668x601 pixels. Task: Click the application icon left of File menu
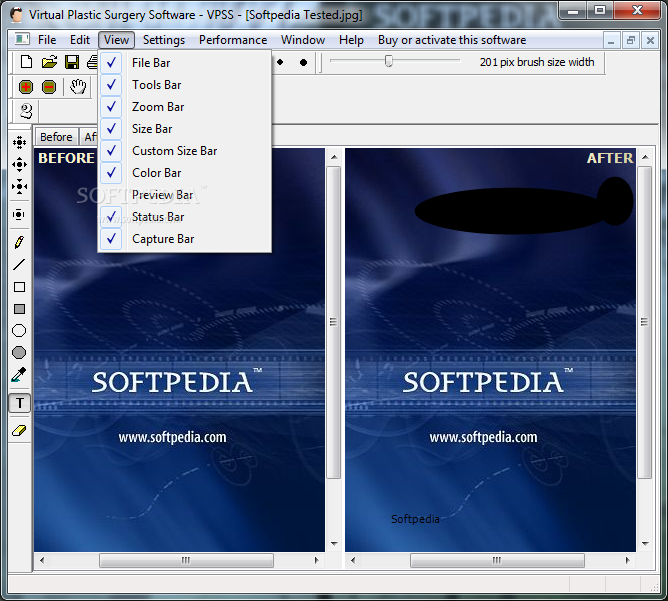click(x=22, y=40)
